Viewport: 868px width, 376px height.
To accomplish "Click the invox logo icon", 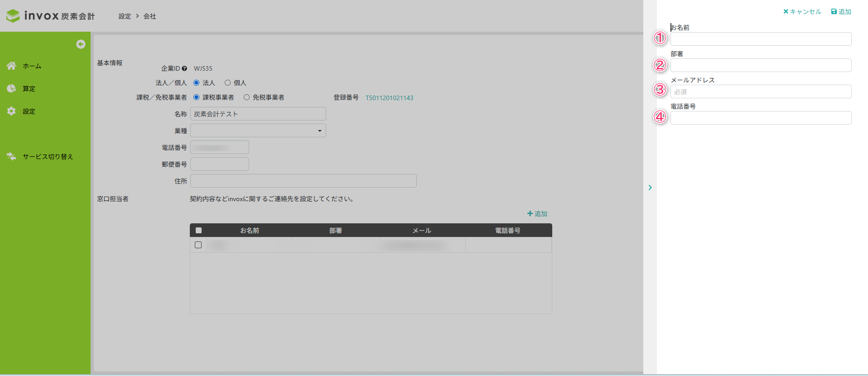I will [13, 16].
